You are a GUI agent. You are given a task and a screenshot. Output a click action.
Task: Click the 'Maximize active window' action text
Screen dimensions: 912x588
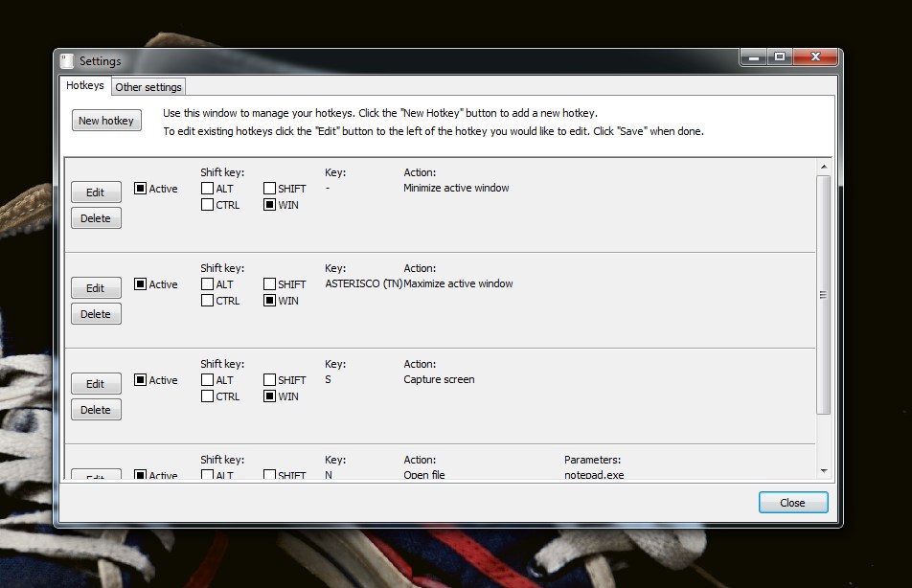click(458, 283)
